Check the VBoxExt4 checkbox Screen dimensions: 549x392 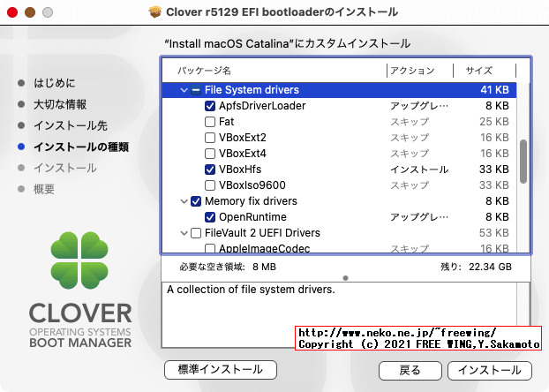click(210, 154)
